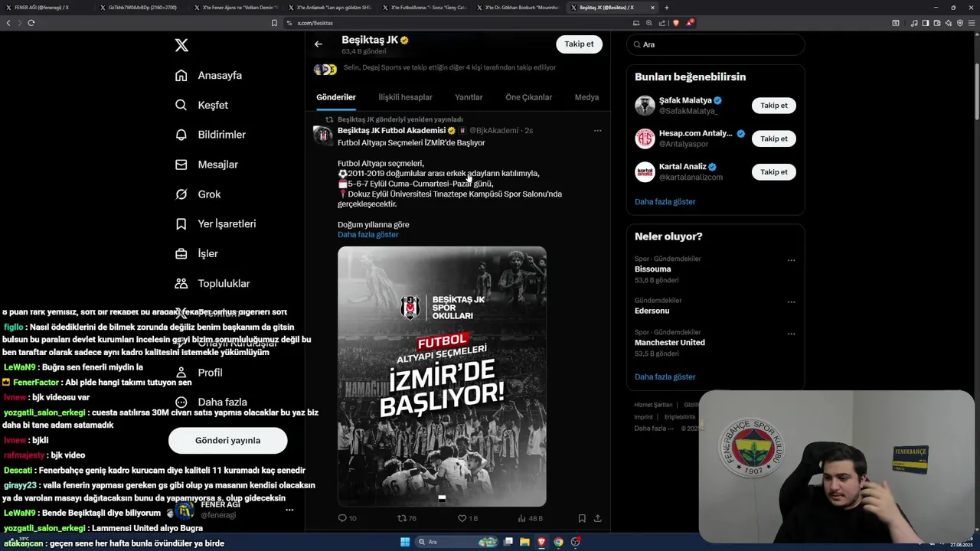
Task: Open more options for Bissouma trend
Action: (x=791, y=260)
